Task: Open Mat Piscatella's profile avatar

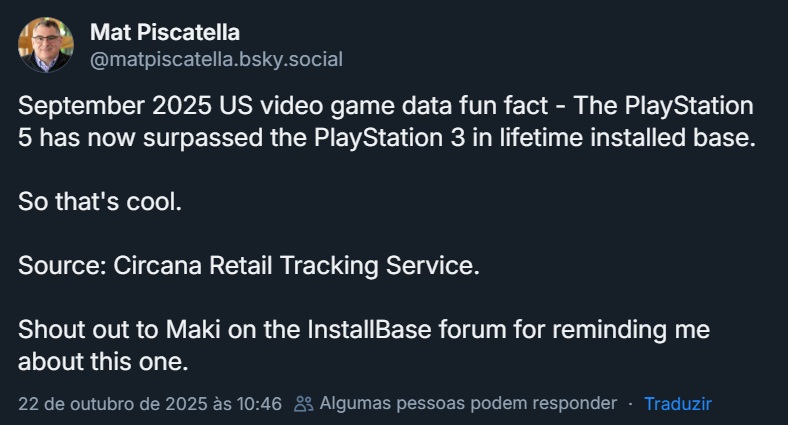Action: pos(45,45)
